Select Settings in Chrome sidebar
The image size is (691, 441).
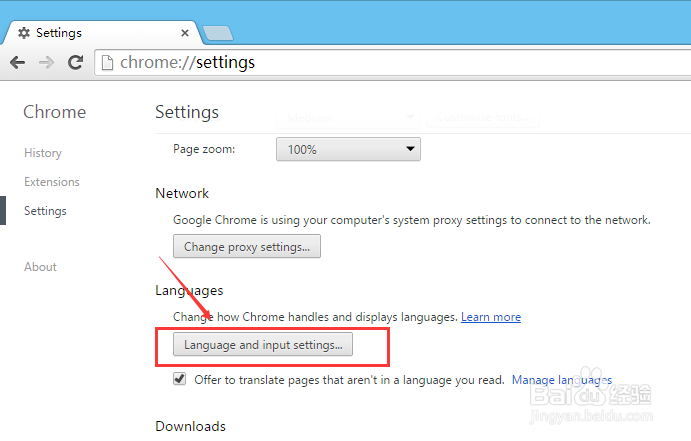click(x=45, y=211)
